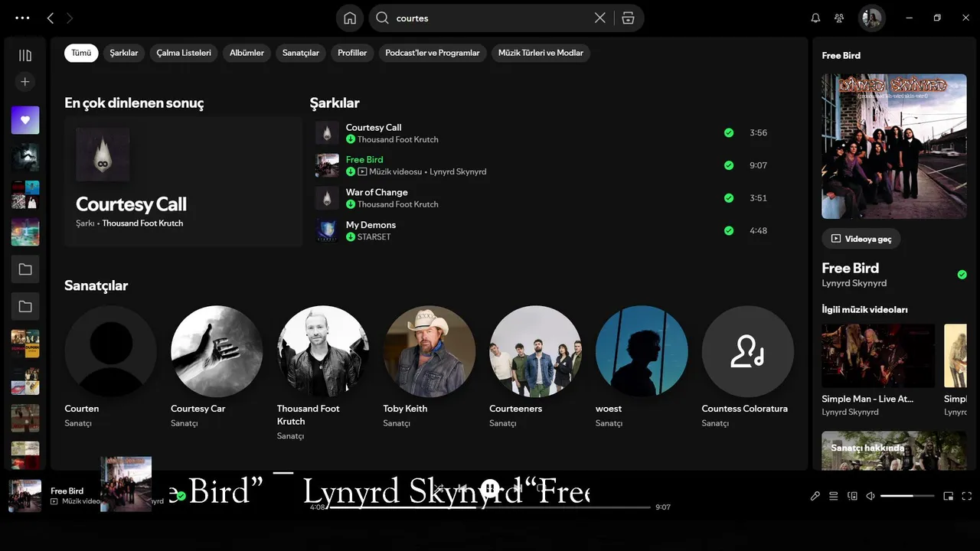
Task: Clear the search with the X icon
Action: click(600, 18)
